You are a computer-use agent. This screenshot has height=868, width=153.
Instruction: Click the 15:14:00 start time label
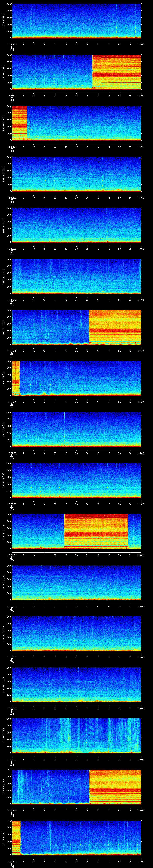point(12,44)
